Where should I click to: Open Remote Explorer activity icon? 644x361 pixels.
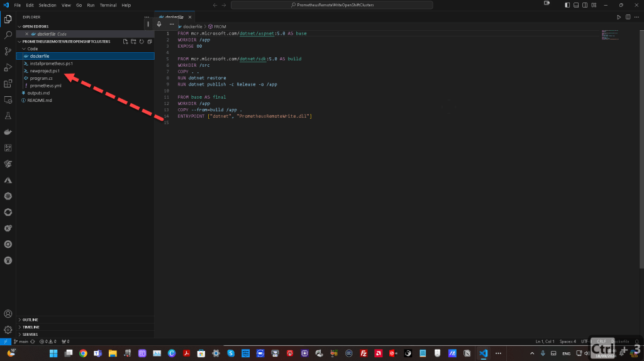pos(8,100)
